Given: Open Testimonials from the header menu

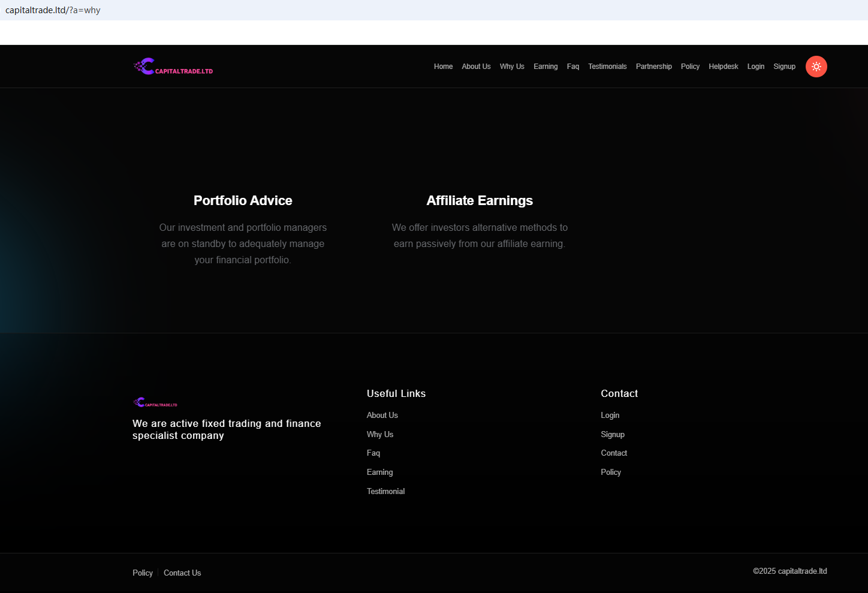Looking at the screenshot, I should tap(607, 67).
